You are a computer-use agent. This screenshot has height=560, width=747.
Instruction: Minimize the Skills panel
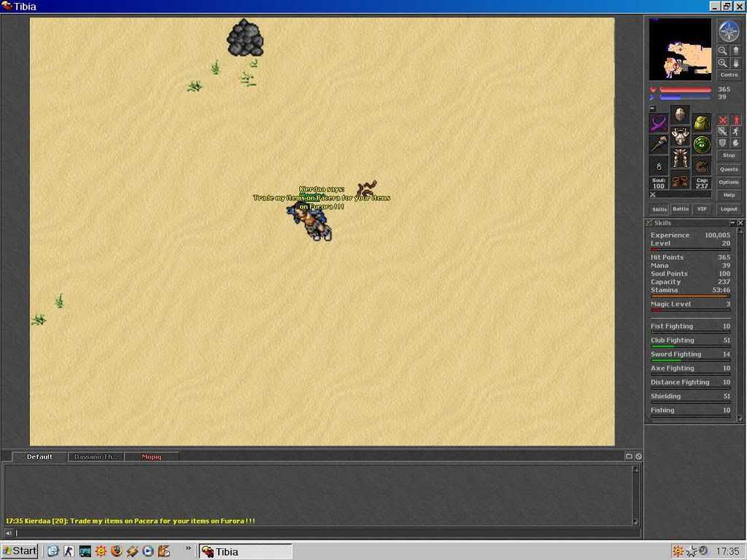point(732,223)
